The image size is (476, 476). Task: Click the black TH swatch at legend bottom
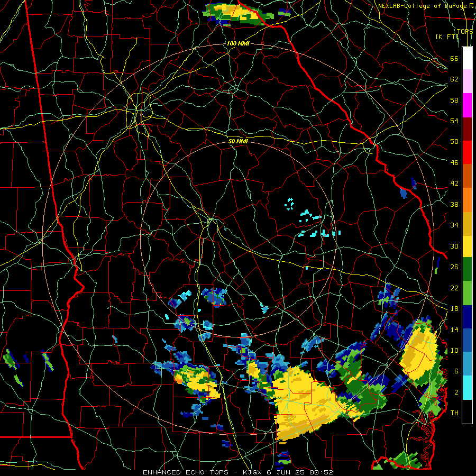pos(467,411)
